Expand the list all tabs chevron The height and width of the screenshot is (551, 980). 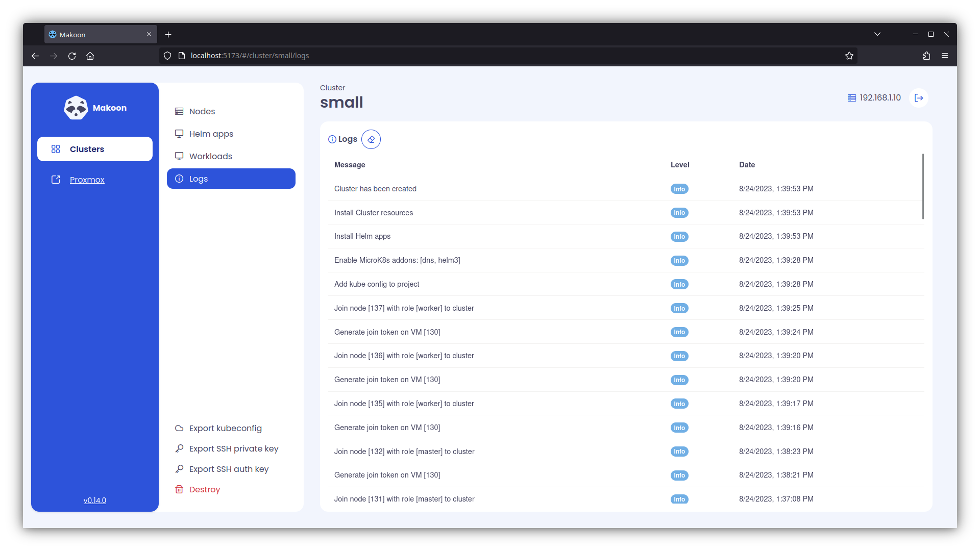[x=877, y=34]
